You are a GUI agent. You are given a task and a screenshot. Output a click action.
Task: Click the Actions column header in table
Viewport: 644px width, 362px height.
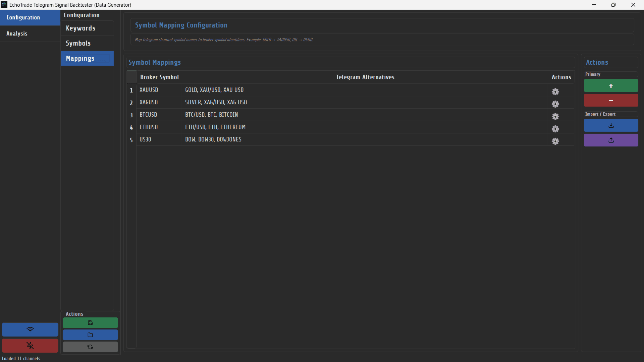(561, 77)
